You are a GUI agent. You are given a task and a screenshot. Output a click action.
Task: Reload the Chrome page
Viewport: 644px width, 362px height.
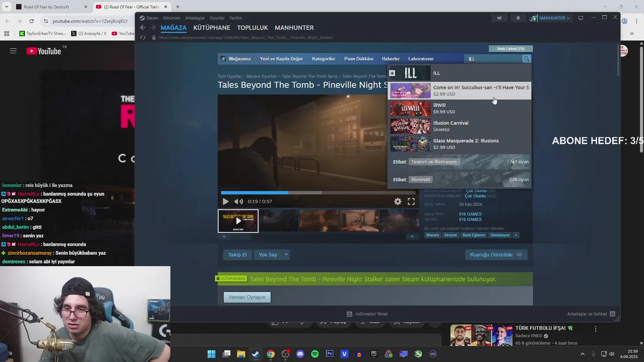coord(31,21)
